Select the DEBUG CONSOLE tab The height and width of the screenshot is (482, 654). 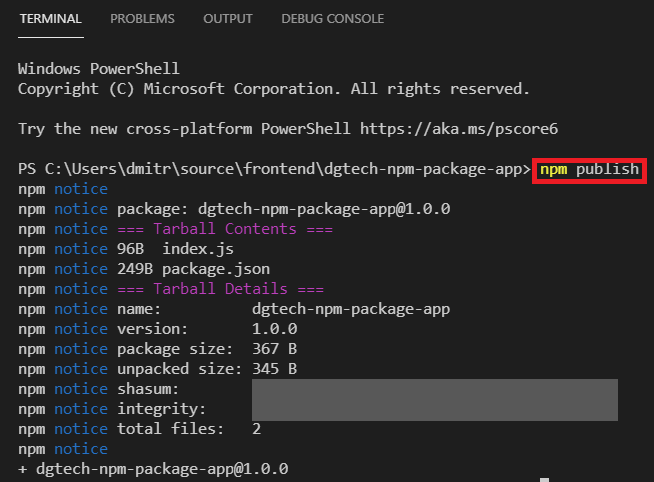click(x=332, y=19)
